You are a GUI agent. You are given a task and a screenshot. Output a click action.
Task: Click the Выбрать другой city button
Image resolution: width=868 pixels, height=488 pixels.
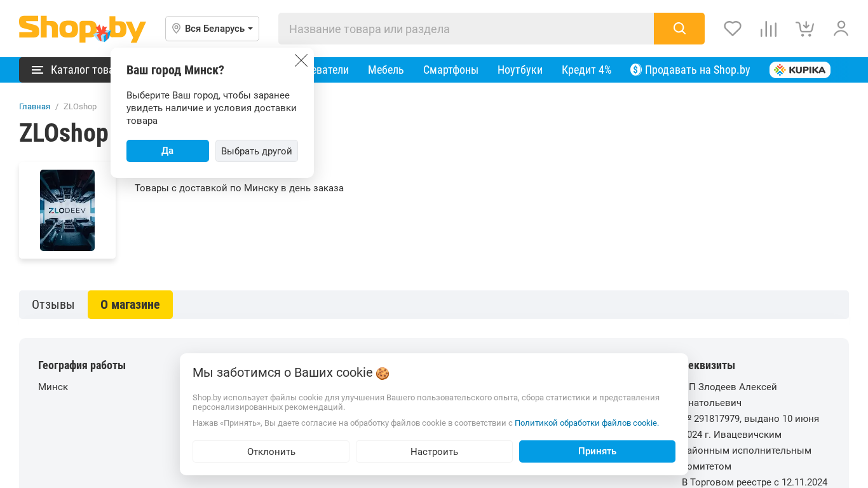pos(257,151)
